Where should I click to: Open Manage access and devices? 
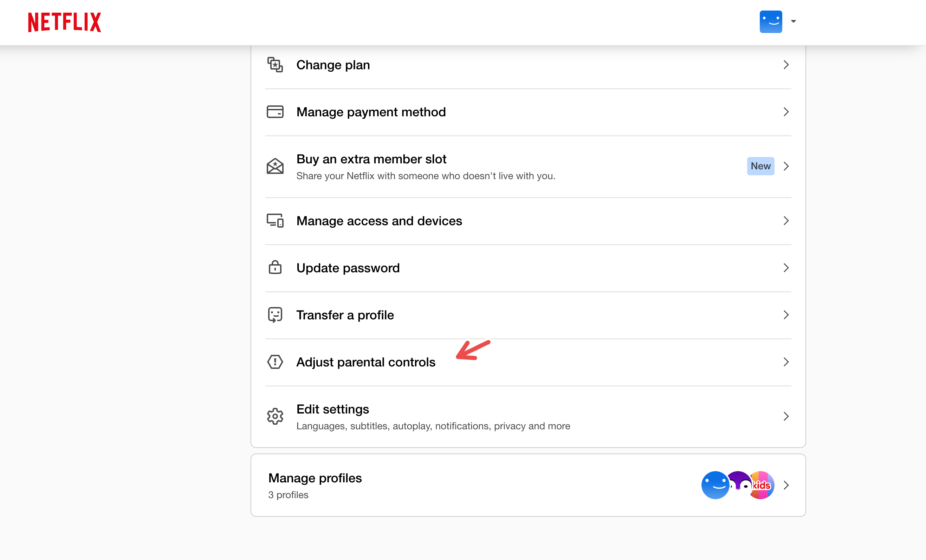528,221
